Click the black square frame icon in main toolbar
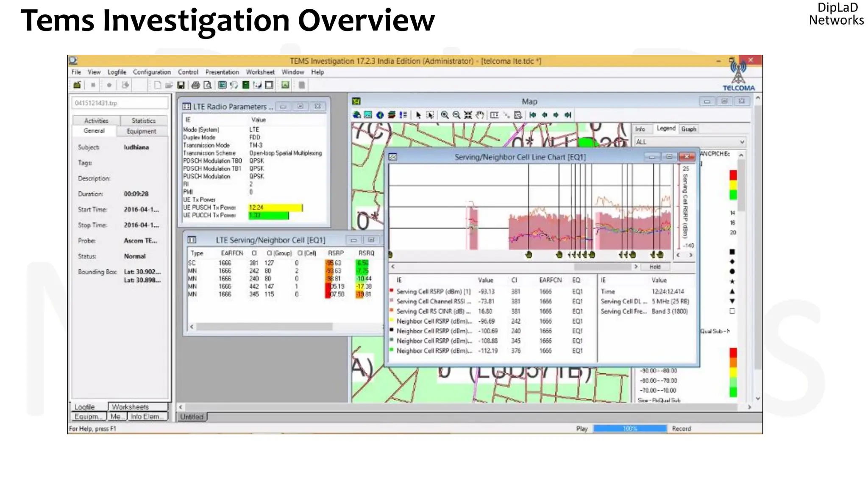This screenshot has height=488, width=868. [x=269, y=85]
